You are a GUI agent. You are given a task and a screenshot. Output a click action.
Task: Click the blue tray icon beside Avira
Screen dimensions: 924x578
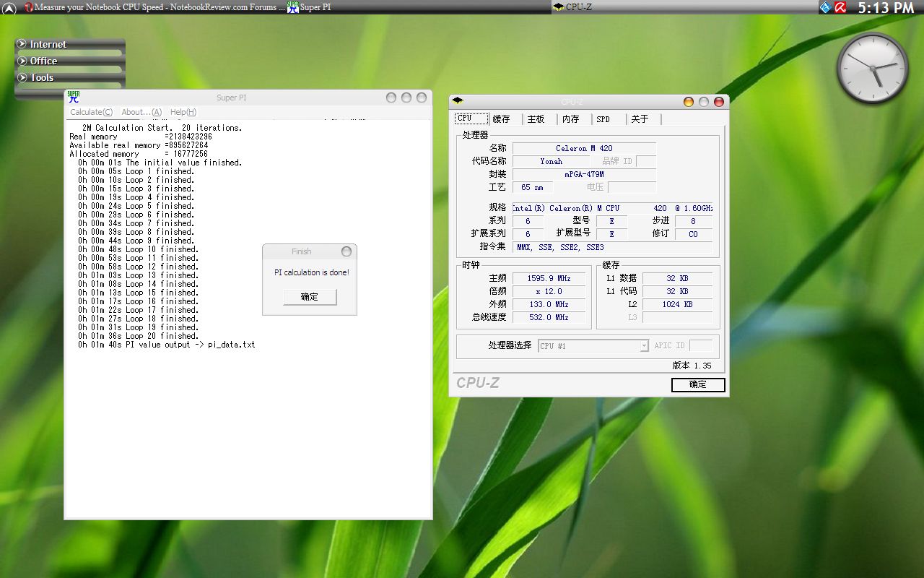click(826, 8)
